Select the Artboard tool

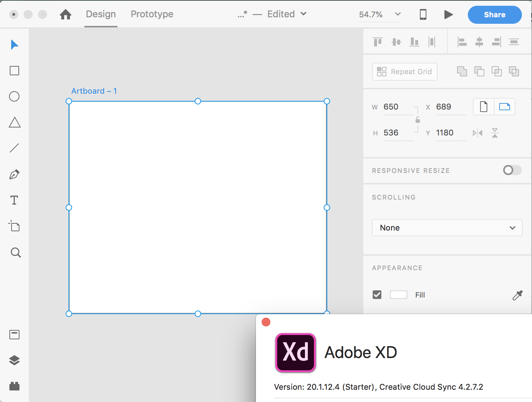click(14, 226)
